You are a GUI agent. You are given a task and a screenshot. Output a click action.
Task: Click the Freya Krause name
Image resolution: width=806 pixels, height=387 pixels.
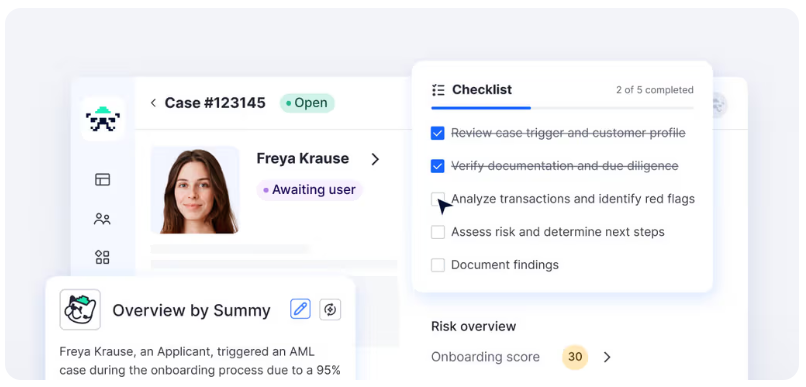[x=303, y=158]
